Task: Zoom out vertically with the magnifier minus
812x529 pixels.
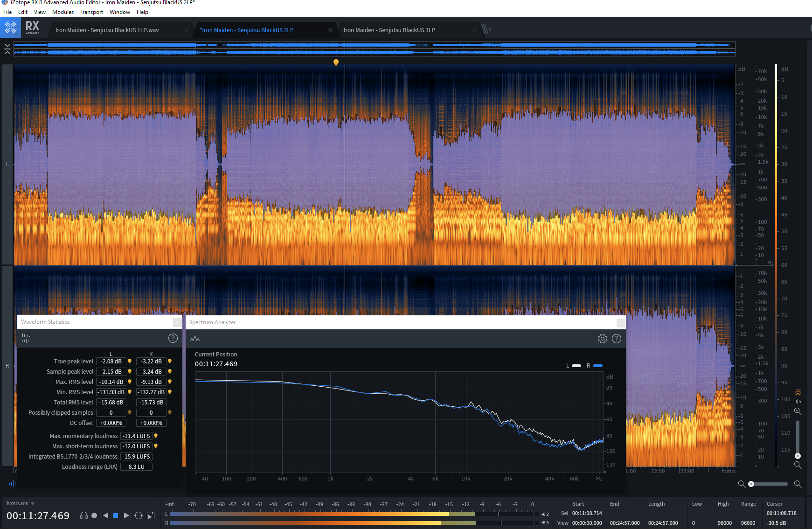Action: (798, 465)
